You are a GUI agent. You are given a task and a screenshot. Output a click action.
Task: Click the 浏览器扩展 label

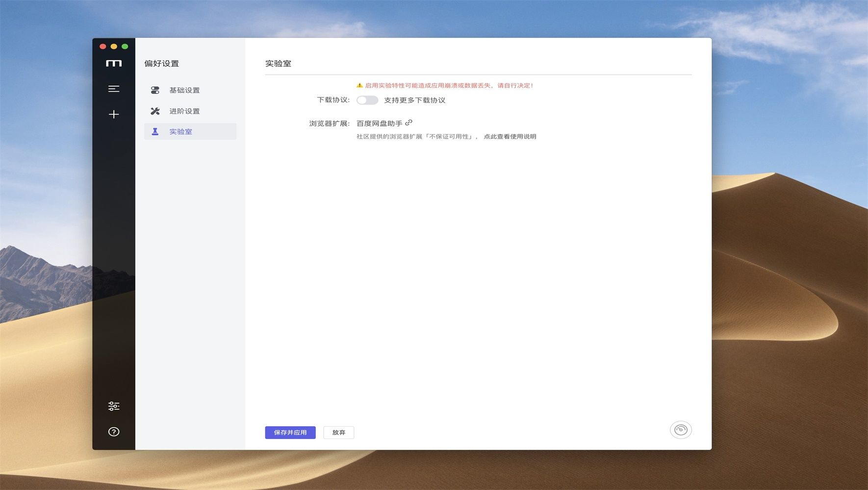[330, 123]
